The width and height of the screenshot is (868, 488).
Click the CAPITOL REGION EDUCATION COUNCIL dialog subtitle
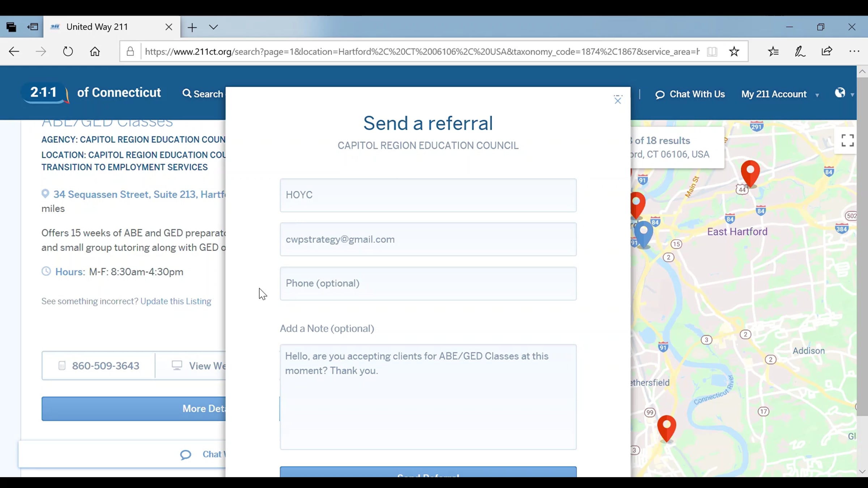click(428, 145)
